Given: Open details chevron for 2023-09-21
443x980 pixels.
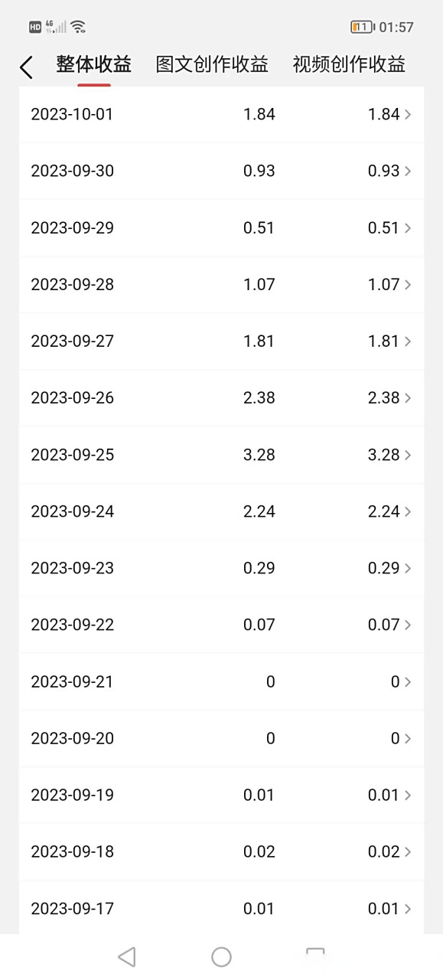Looking at the screenshot, I should click(x=408, y=681).
